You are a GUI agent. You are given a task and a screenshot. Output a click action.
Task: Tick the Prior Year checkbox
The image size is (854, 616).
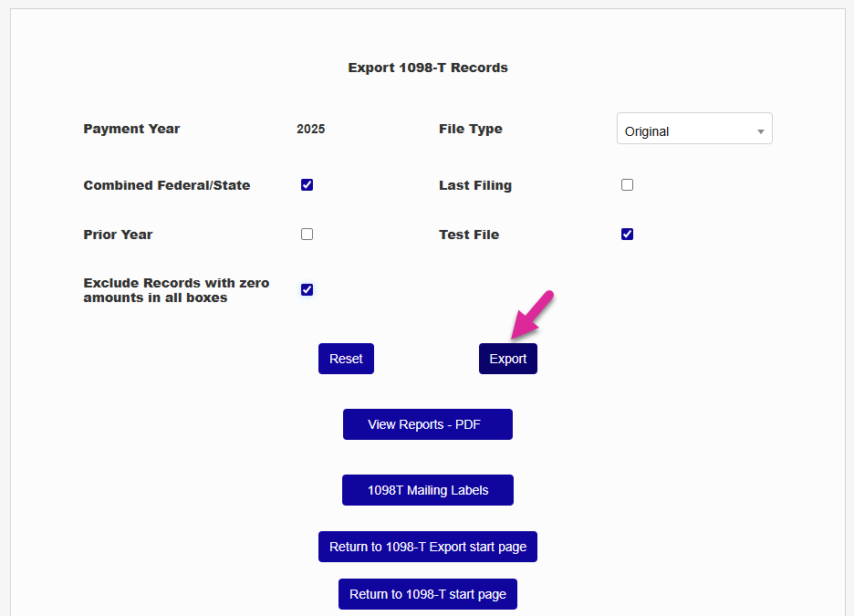(x=307, y=235)
